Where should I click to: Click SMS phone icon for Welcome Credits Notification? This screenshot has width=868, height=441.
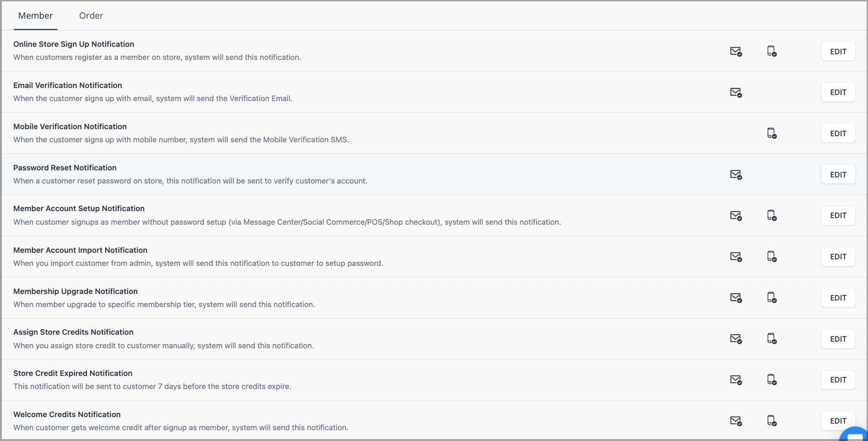point(772,421)
